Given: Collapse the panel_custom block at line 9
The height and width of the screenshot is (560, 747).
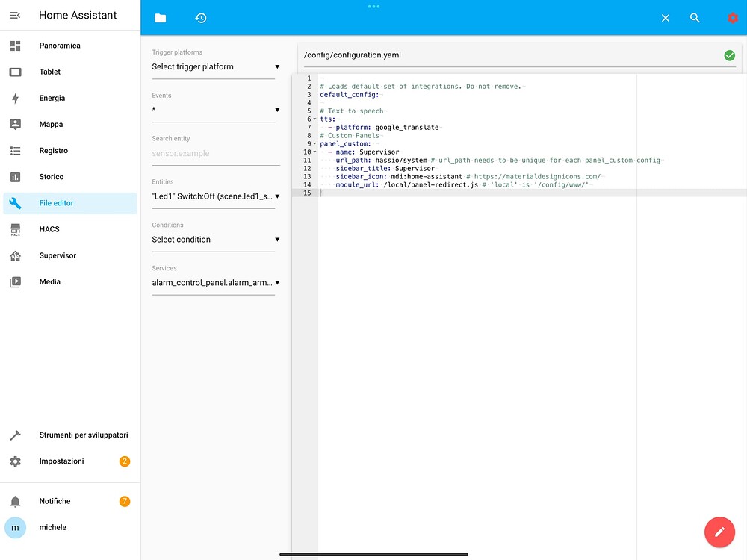Looking at the screenshot, I should [315, 144].
